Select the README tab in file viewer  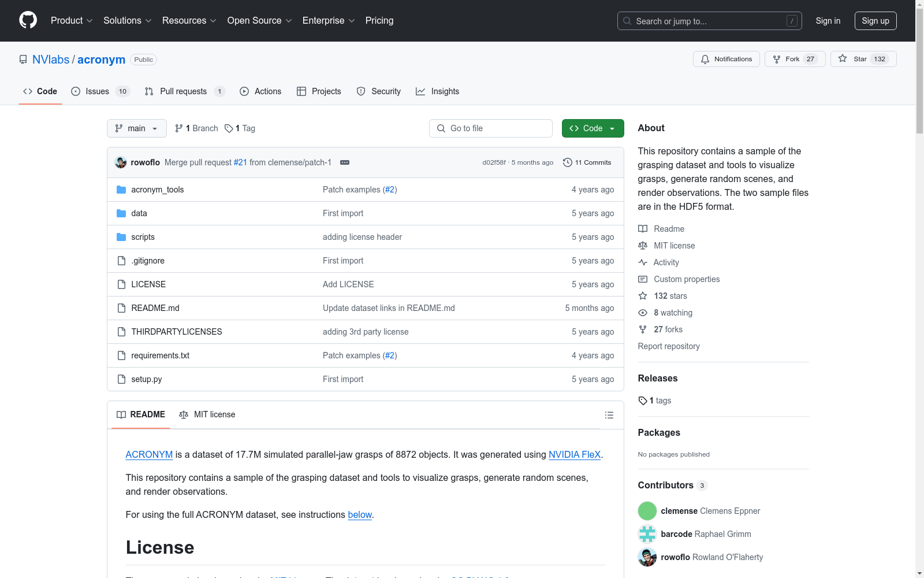141,414
